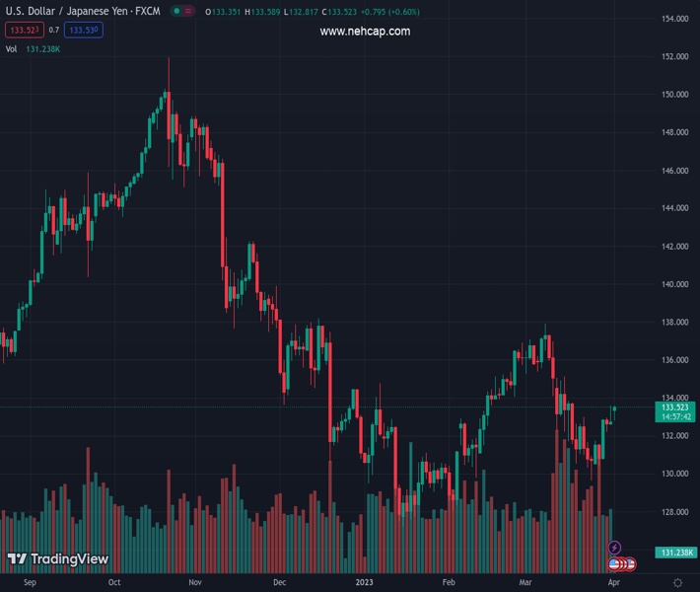This screenshot has height=592, width=700.
Task: Click the Mar label on time axis
Action: (x=525, y=582)
